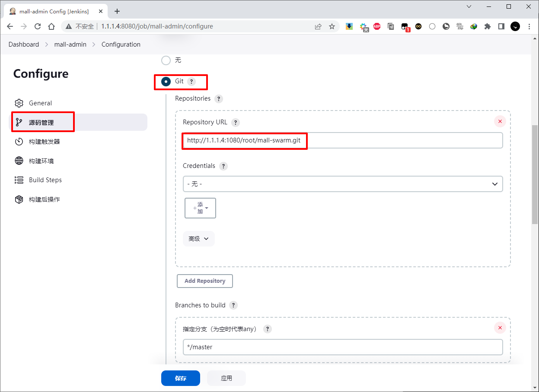The image size is (539, 392).
Task: Click the 保存 save button
Action: click(x=180, y=378)
